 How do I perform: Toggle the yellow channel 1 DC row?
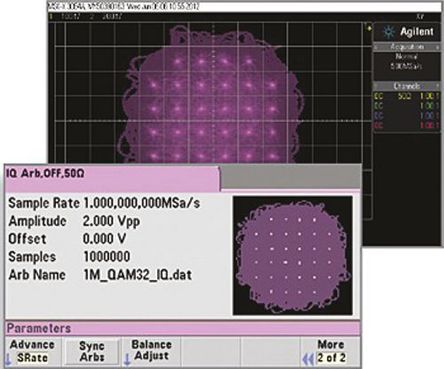(406, 96)
